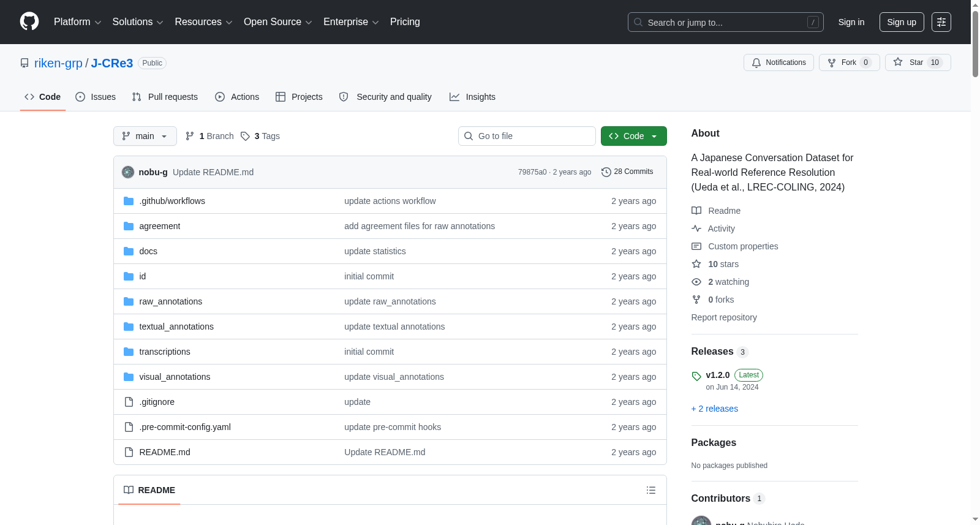Click Report repository link
This screenshot has height=525, width=980.
[724, 317]
